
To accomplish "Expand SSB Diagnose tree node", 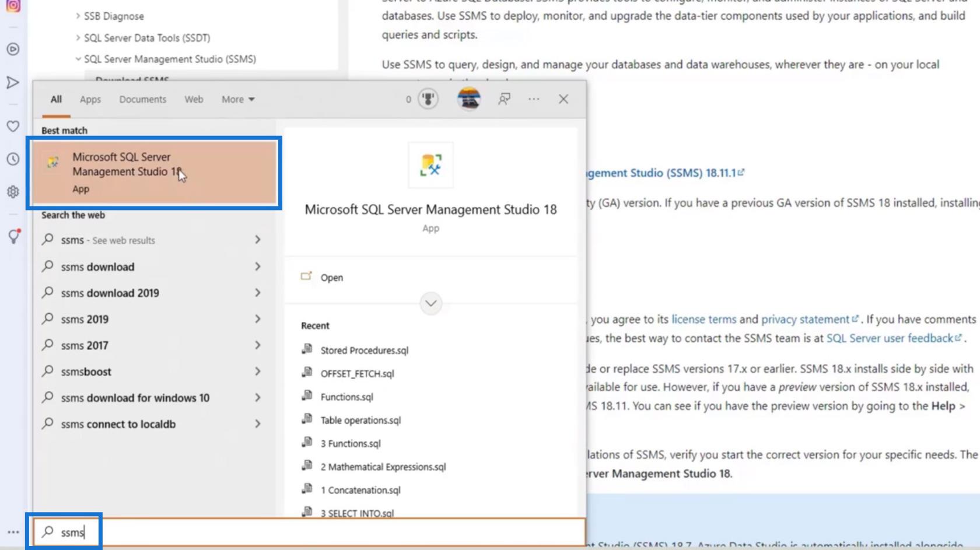I will coord(78,16).
